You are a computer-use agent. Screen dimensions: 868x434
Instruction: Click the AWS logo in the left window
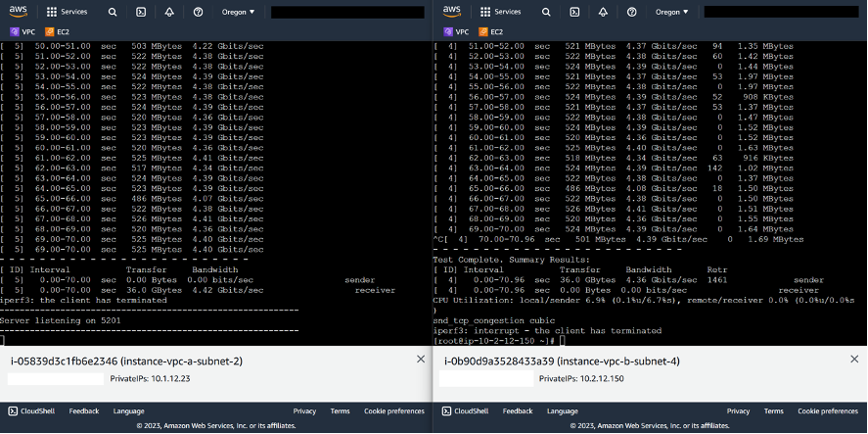coord(19,11)
